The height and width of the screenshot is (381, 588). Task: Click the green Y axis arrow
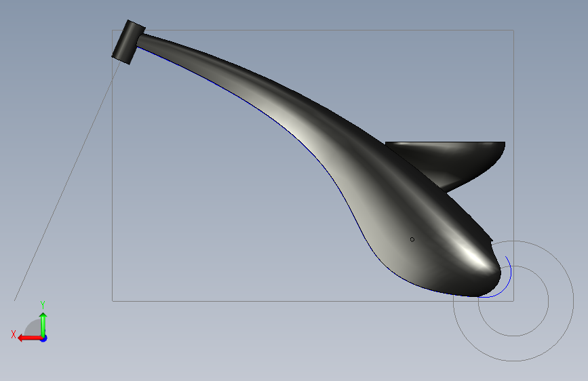tap(43, 324)
